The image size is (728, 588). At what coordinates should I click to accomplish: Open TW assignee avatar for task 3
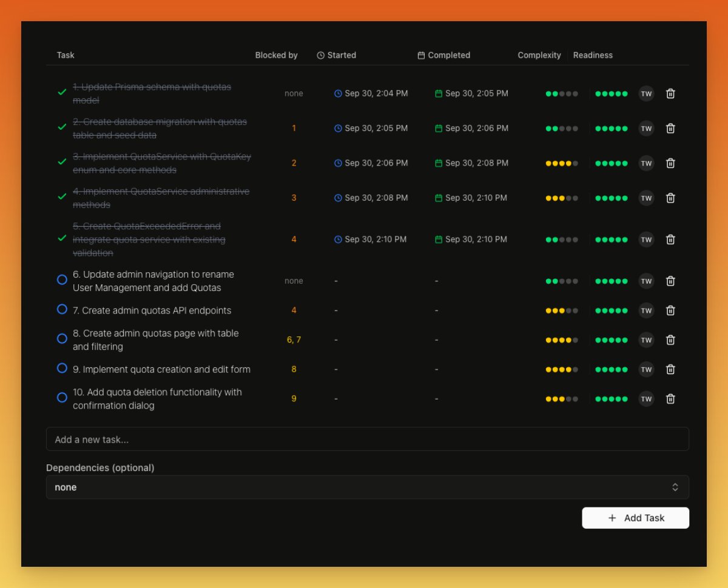646,163
